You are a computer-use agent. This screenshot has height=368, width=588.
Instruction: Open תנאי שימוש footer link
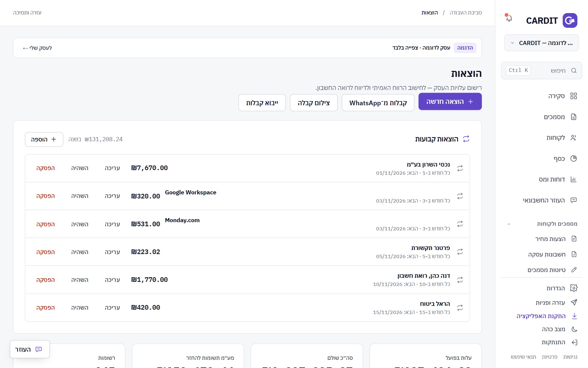click(523, 357)
